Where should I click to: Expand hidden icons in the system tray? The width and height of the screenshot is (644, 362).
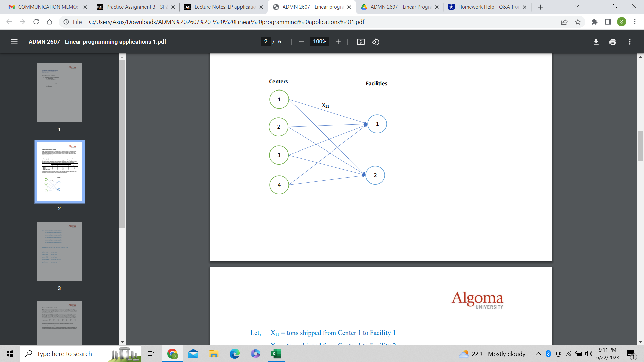click(x=538, y=354)
